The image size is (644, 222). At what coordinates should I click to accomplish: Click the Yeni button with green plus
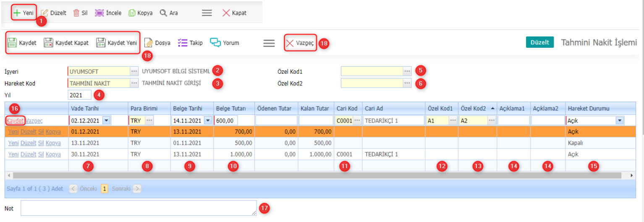point(24,13)
